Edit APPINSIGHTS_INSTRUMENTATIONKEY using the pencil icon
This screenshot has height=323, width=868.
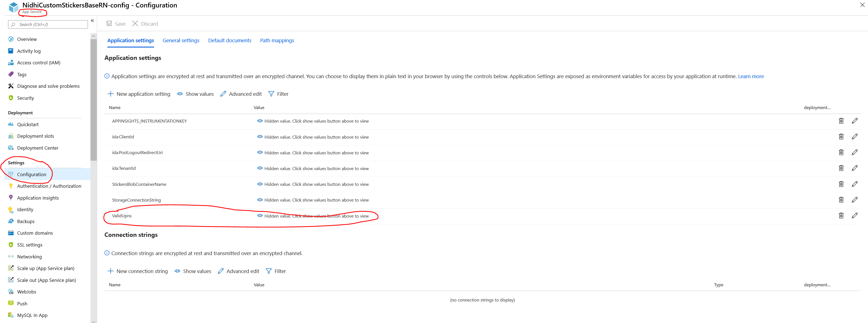coord(854,121)
